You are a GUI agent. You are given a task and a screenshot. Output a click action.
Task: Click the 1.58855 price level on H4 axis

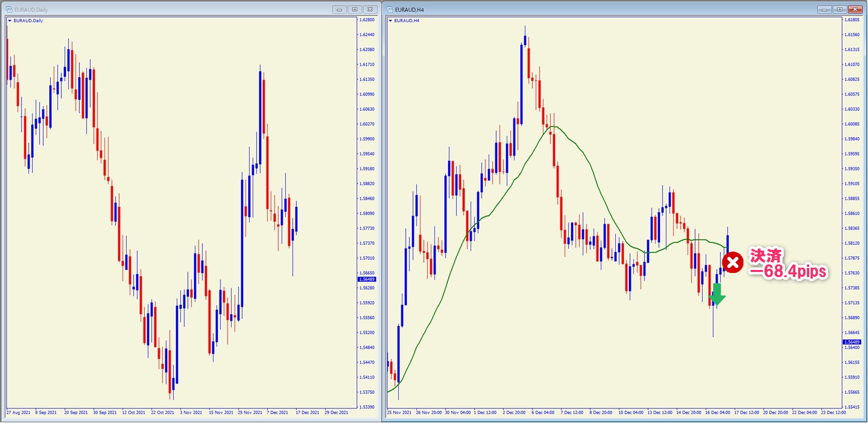coord(852,199)
